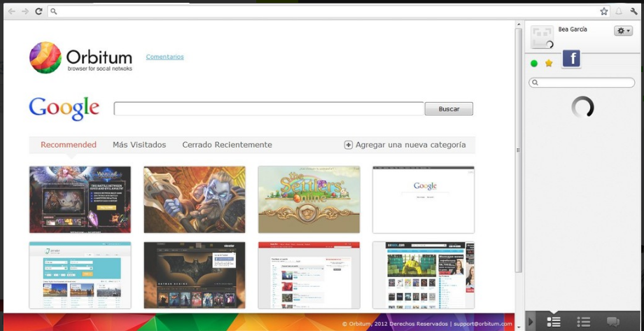The width and height of the screenshot is (644, 331).
Task: Open The Settlers Online thumbnail
Action: [309, 199]
